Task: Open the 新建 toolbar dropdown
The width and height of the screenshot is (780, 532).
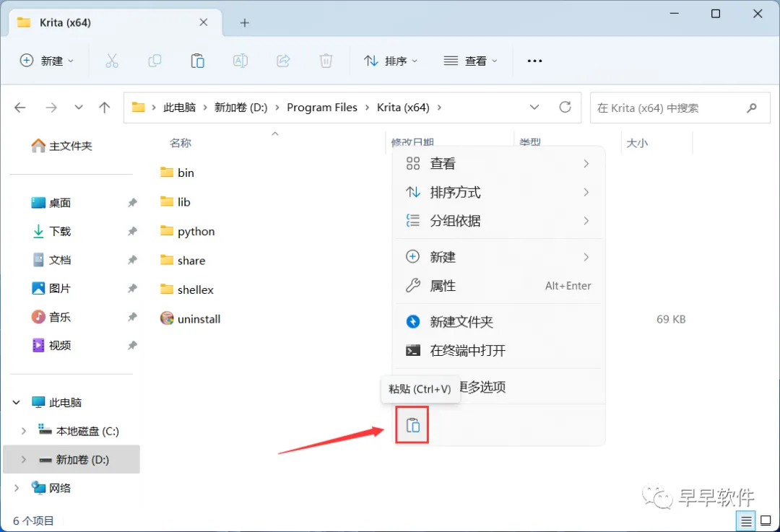Action: coord(47,61)
